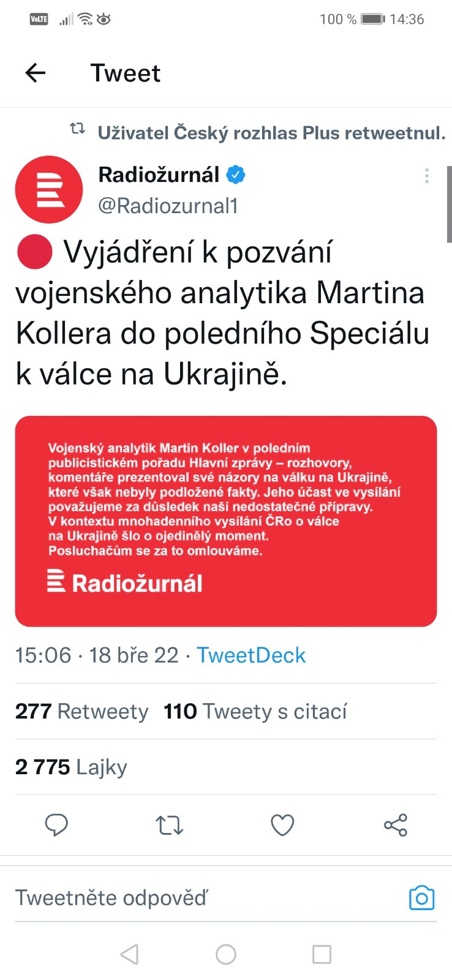Open the red Radiožurnál statement image
452x980 pixels.
click(226, 521)
